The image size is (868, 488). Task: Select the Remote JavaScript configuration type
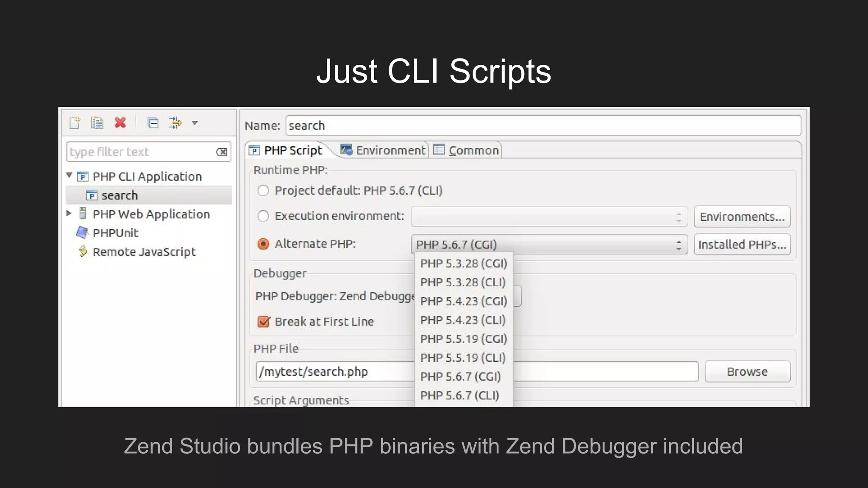coord(144,252)
